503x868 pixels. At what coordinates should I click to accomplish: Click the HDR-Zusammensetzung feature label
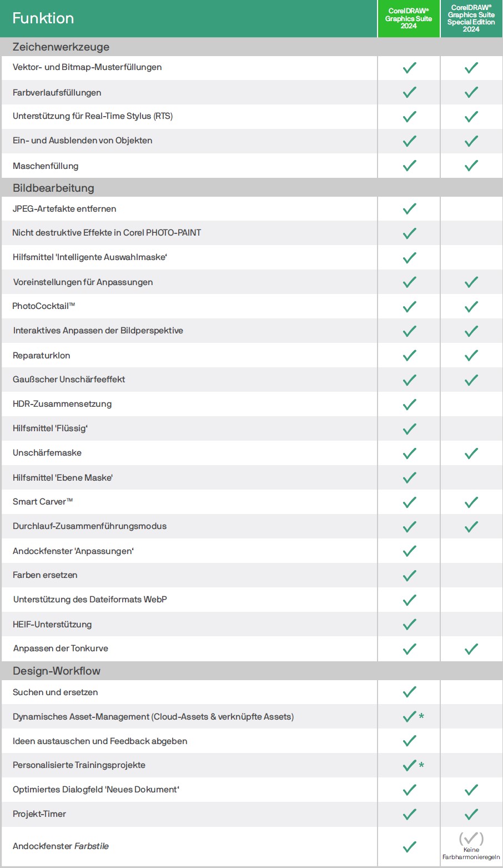click(62, 404)
